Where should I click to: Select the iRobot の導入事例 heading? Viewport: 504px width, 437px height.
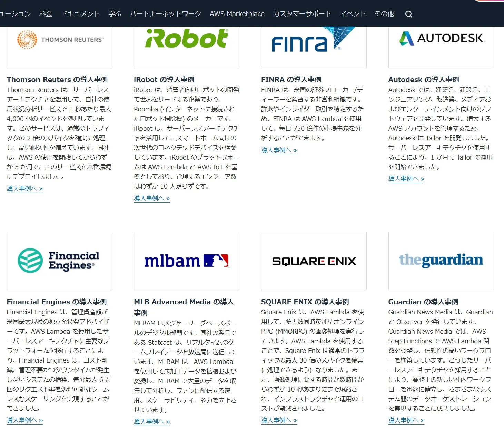pyautogui.click(x=164, y=80)
